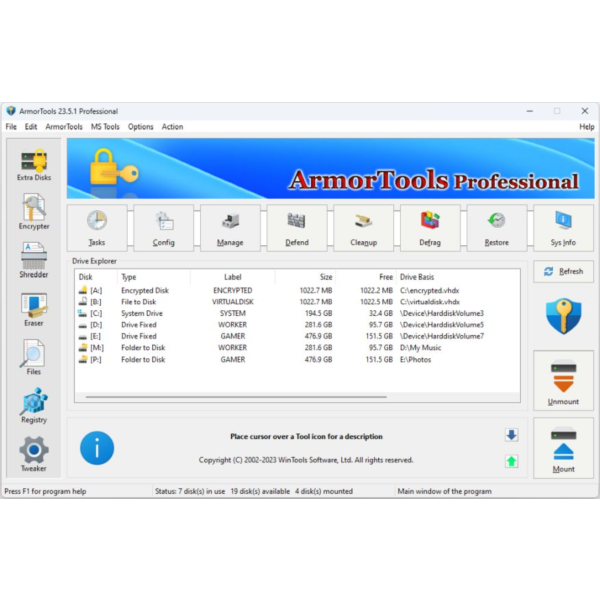Click the status text '7 disk(s) in use'
The height and width of the screenshot is (600, 600).
pyautogui.click(x=202, y=491)
